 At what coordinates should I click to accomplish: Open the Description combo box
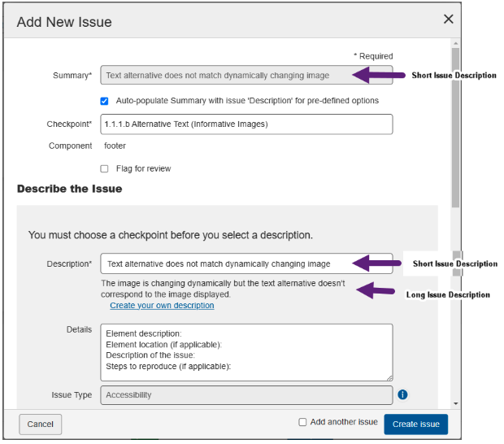pyautogui.click(x=246, y=263)
